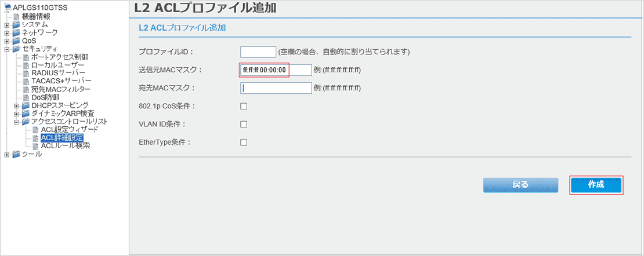Image resolution: width=644 pixels, height=256 pixels.
Task: Click the QoS folder label
Action: (29, 41)
